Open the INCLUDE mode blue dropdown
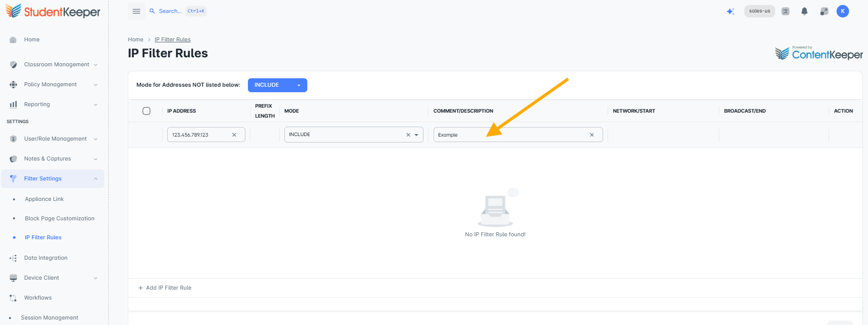Screen dimensions: 868x325 [x=277, y=85]
